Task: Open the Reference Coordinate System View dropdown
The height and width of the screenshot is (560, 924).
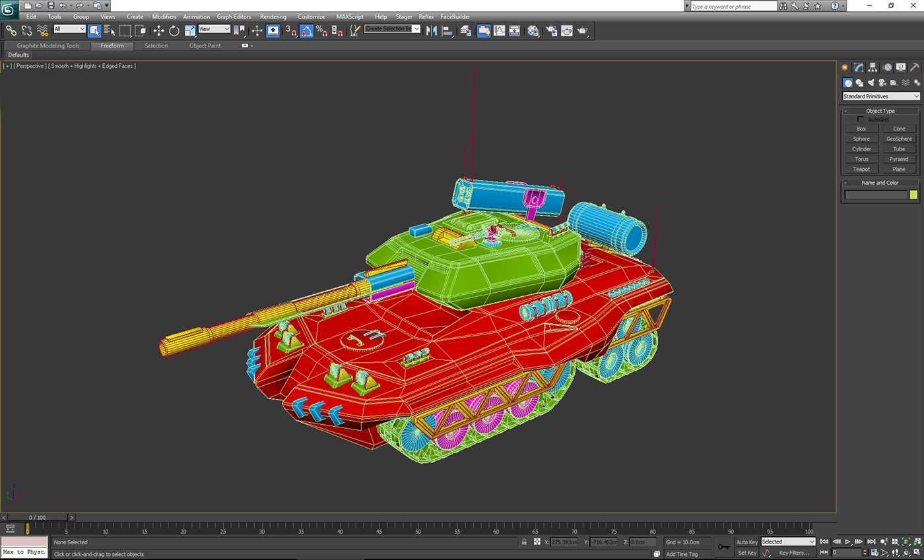Action: tap(214, 30)
